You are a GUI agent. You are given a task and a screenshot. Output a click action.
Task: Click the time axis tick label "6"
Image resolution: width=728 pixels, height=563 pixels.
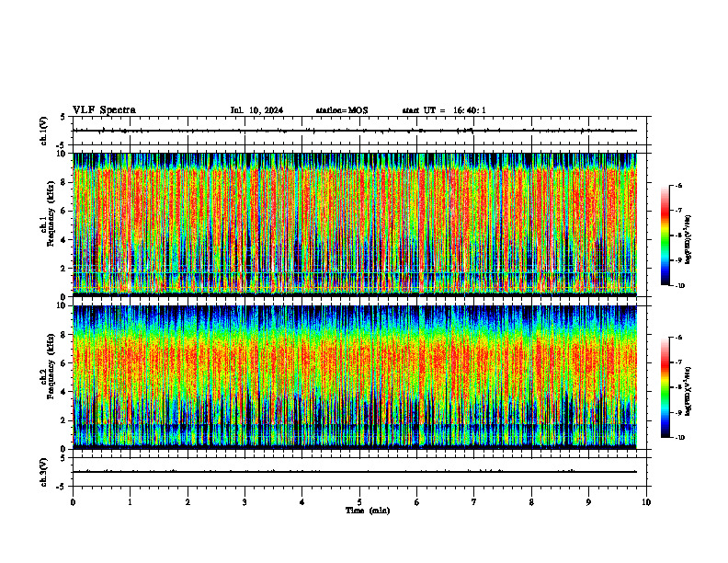click(417, 502)
